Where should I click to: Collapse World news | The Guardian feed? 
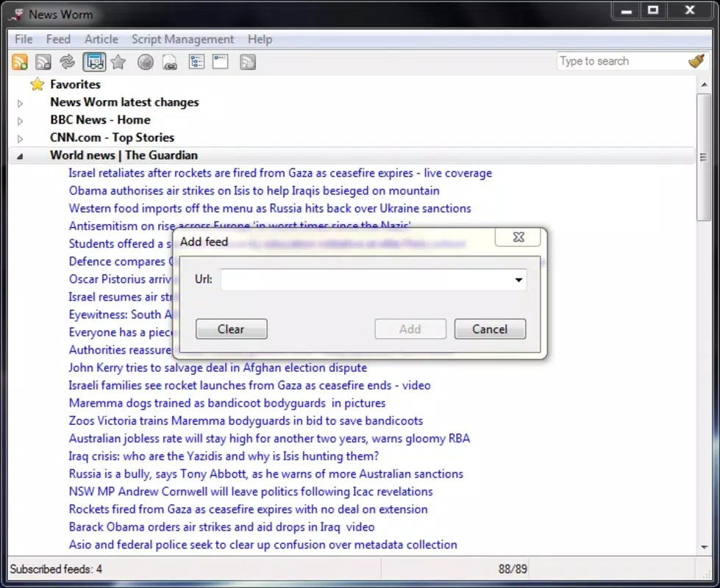(20, 157)
